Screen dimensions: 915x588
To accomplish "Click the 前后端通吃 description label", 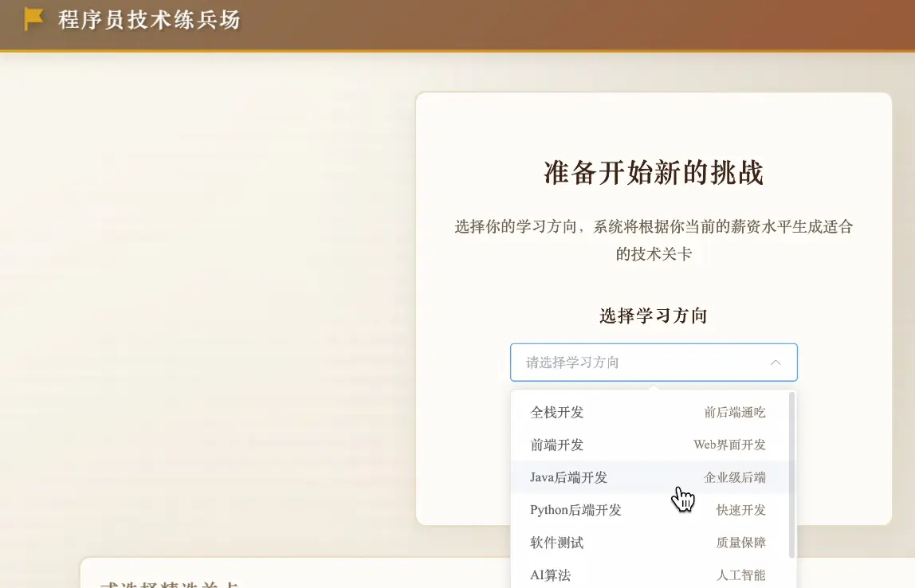I will pyautogui.click(x=735, y=412).
